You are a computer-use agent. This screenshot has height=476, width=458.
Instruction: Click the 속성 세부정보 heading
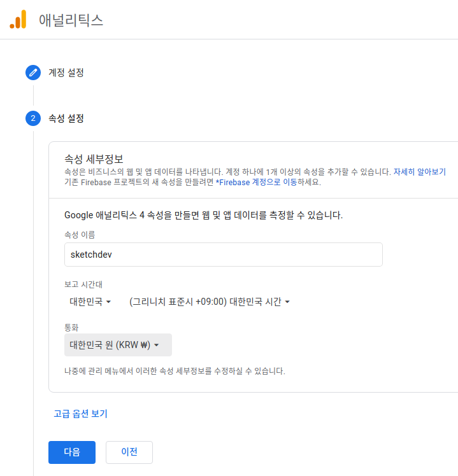click(94, 159)
